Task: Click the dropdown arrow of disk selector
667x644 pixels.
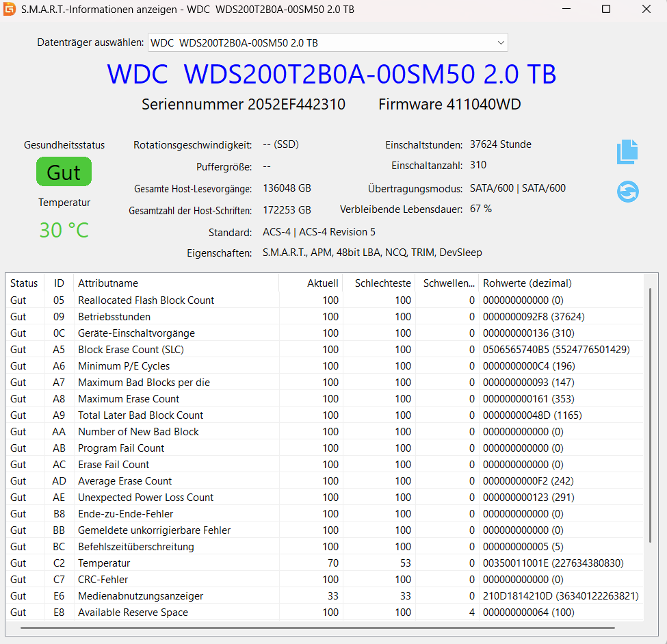Action: pyautogui.click(x=501, y=43)
